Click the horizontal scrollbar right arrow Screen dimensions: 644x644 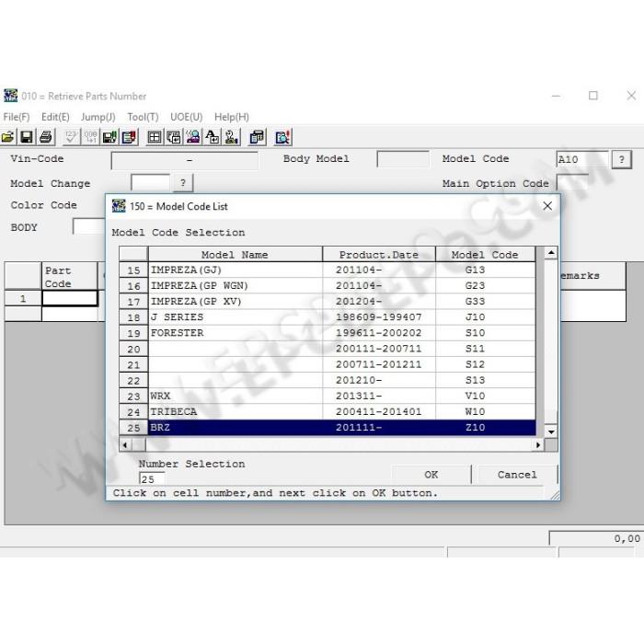point(538,444)
